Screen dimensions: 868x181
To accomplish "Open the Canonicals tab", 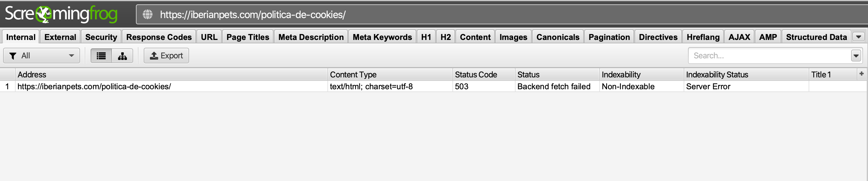I will (x=558, y=37).
